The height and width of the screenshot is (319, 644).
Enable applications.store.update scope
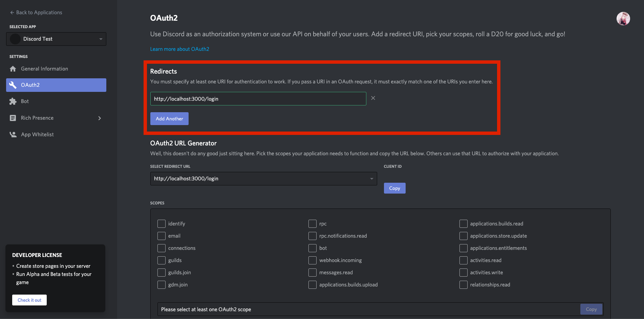pyautogui.click(x=464, y=236)
